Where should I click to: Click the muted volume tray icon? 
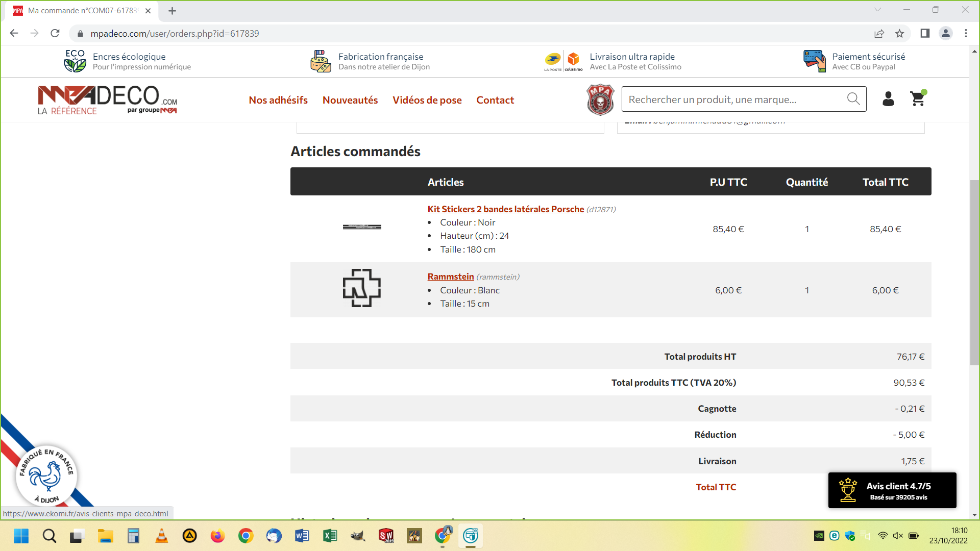(898, 536)
